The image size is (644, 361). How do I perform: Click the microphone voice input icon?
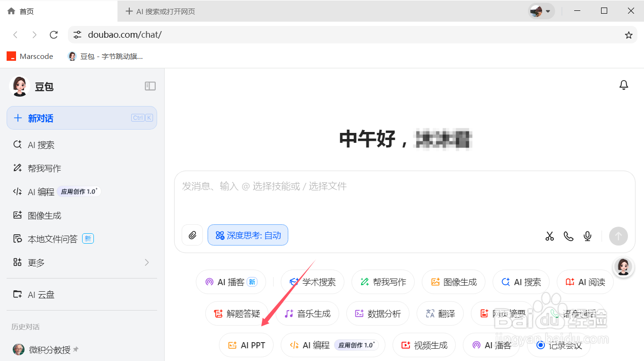pyautogui.click(x=587, y=236)
